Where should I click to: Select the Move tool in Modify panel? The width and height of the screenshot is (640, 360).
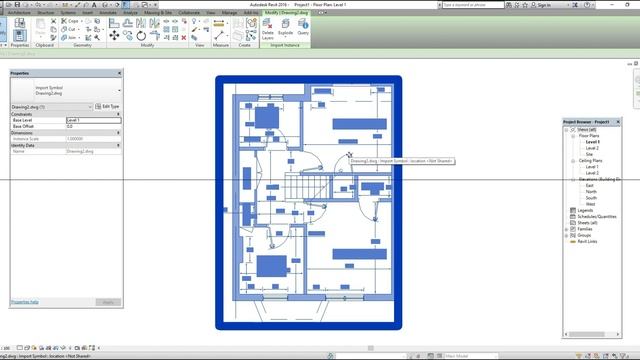pyautogui.click(x=114, y=36)
